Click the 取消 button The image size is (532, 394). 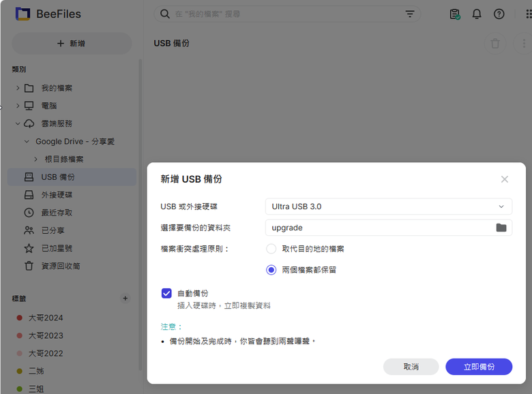click(x=411, y=367)
